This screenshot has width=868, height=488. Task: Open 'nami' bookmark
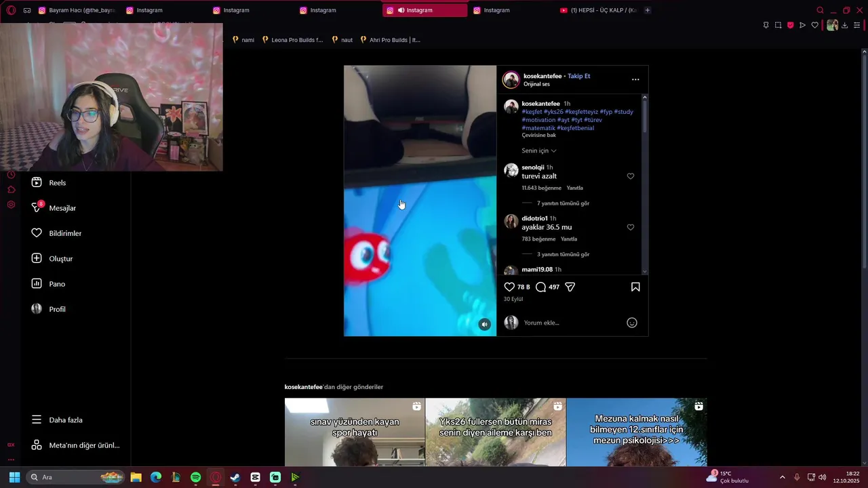click(x=243, y=40)
